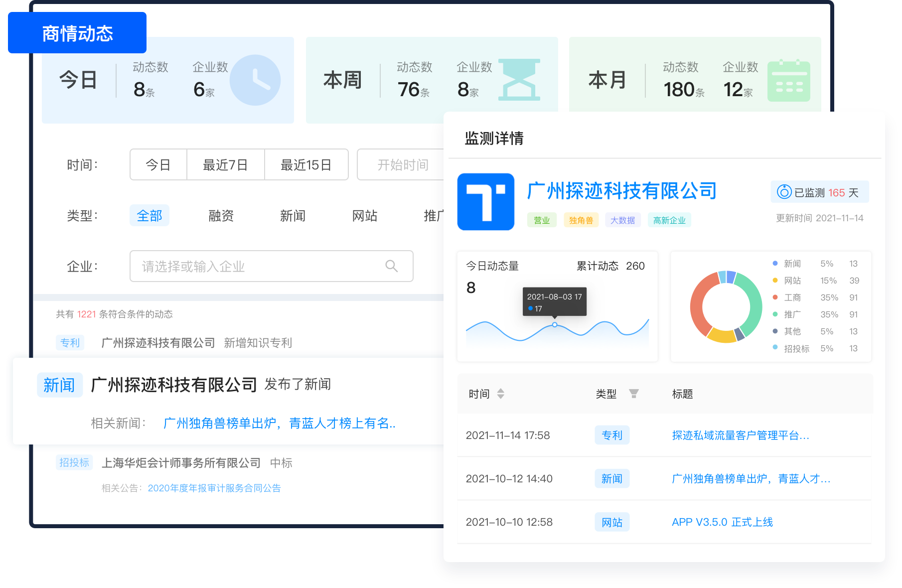Open link 探迹私域流量客户管理平台…

coord(741,435)
